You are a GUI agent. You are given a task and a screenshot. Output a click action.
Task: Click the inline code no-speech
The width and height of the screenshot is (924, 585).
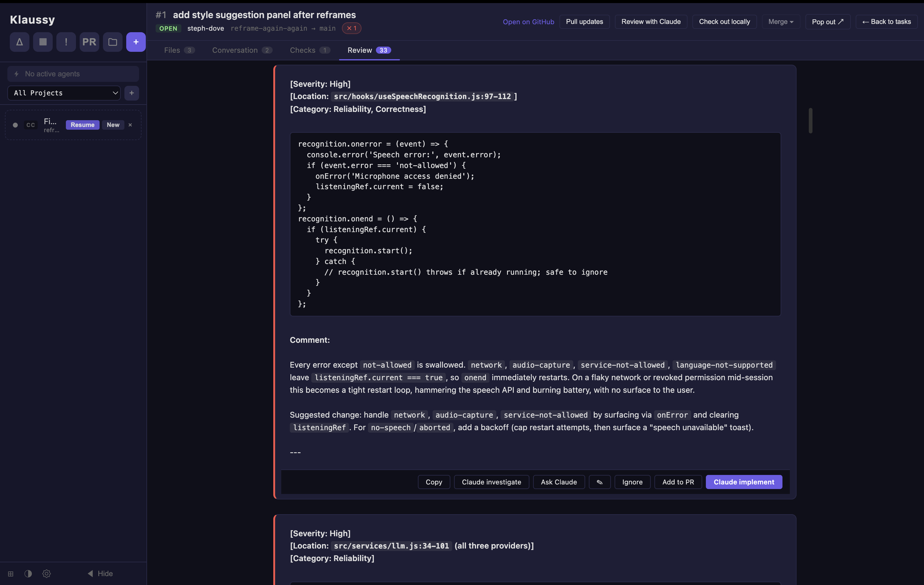point(390,427)
